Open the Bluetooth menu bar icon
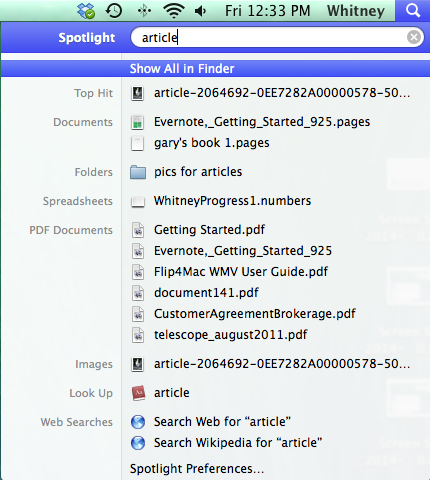Viewport: 430px width, 480px height. [144, 11]
